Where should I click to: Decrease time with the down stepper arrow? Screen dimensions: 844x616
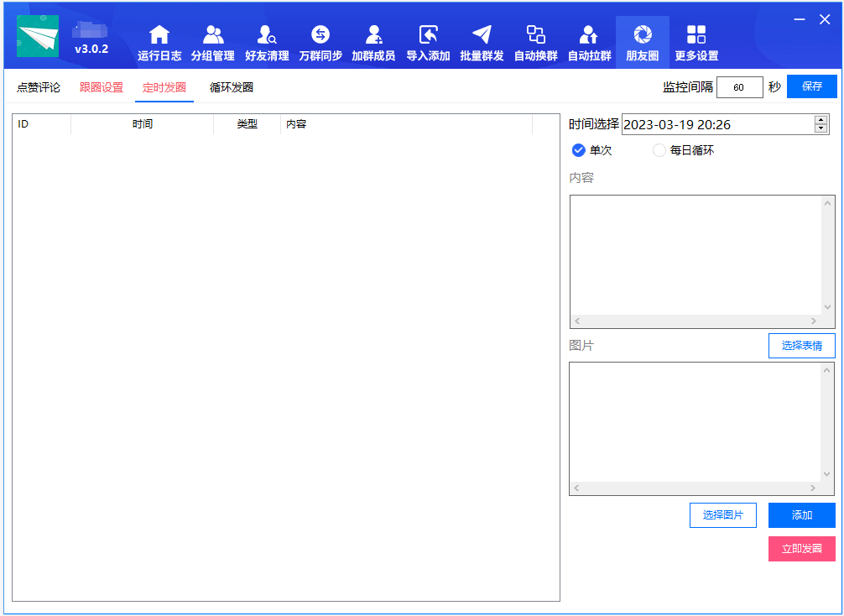pos(821,128)
